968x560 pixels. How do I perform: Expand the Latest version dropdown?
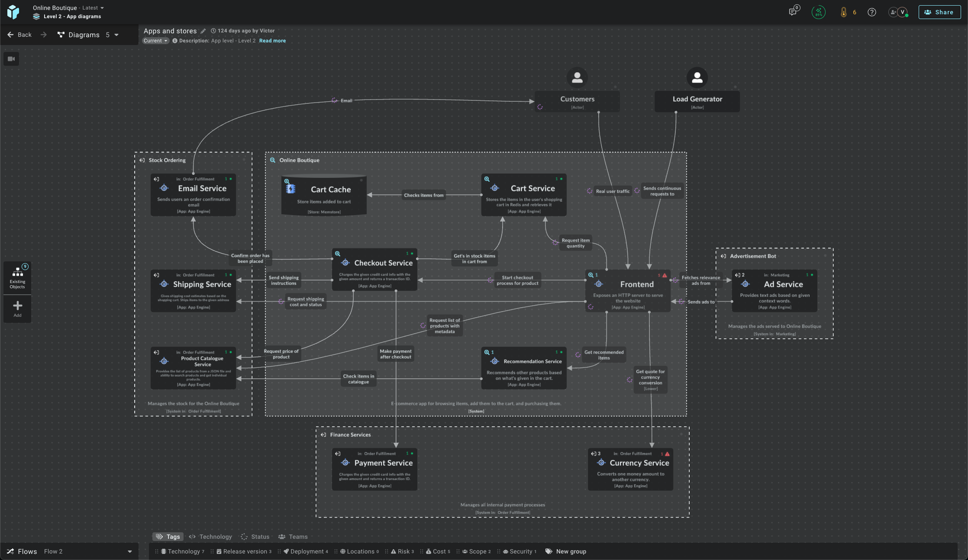click(x=93, y=8)
